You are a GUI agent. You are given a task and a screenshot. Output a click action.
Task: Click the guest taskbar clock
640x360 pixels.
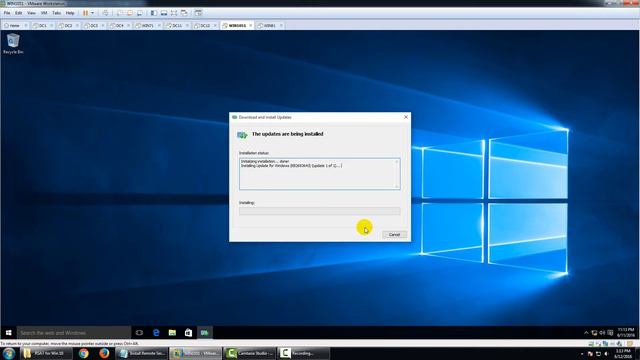[625, 332]
